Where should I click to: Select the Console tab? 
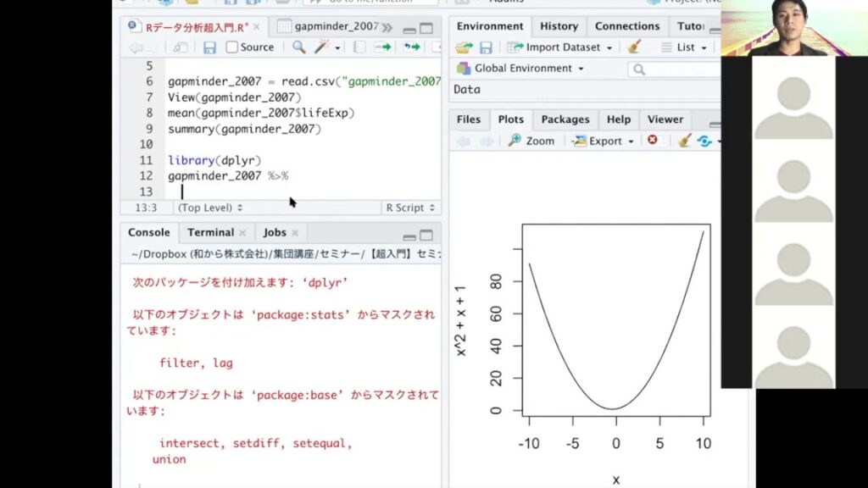pos(149,232)
